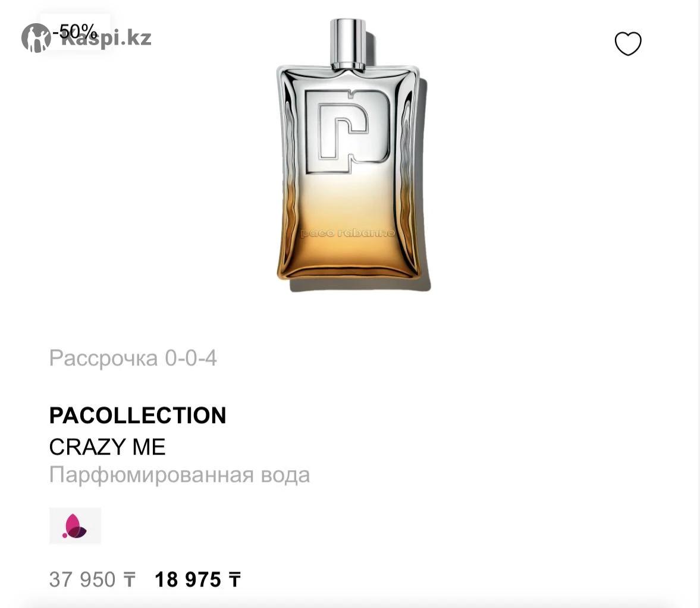Select the CRAZY ME fragrance name
The height and width of the screenshot is (608, 700).
click(107, 447)
